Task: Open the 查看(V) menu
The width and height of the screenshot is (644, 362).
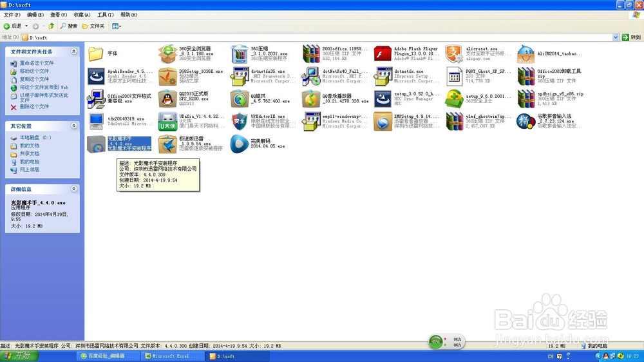Action: coord(59,15)
